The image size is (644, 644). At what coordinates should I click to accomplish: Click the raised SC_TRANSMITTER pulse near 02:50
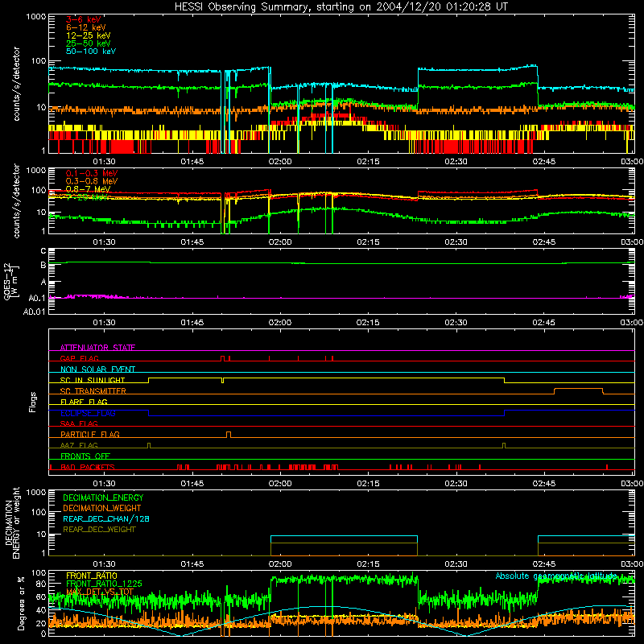579,391
